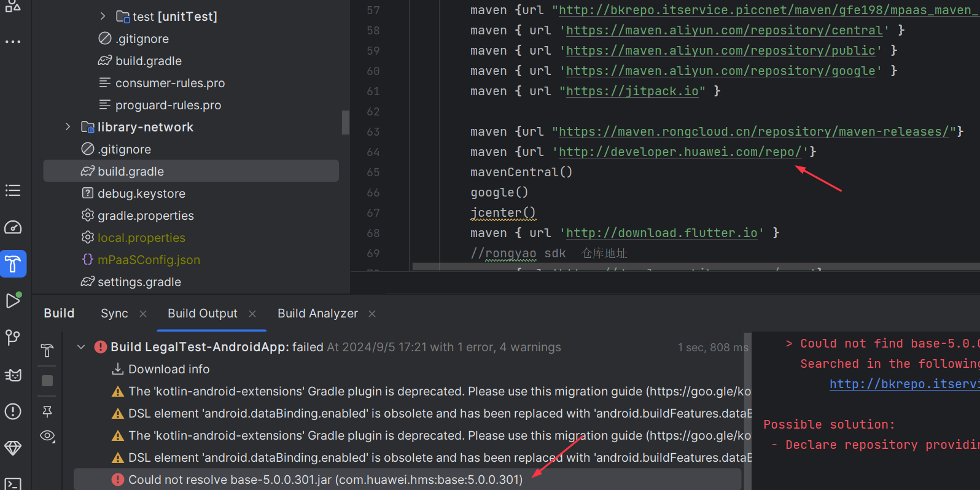
Task: Open the Profiler gauge icon
Action: coord(13,227)
